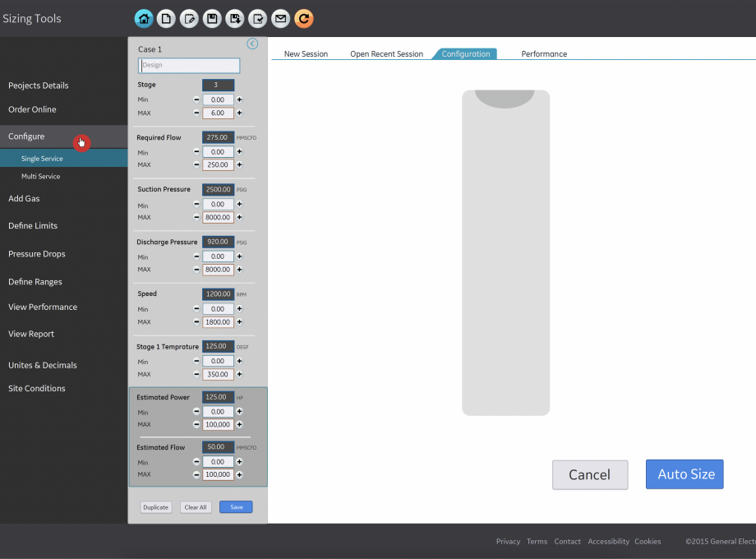The width and height of the screenshot is (756, 559).
Task: Increase the Stage MAX value
Action: point(240,113)
